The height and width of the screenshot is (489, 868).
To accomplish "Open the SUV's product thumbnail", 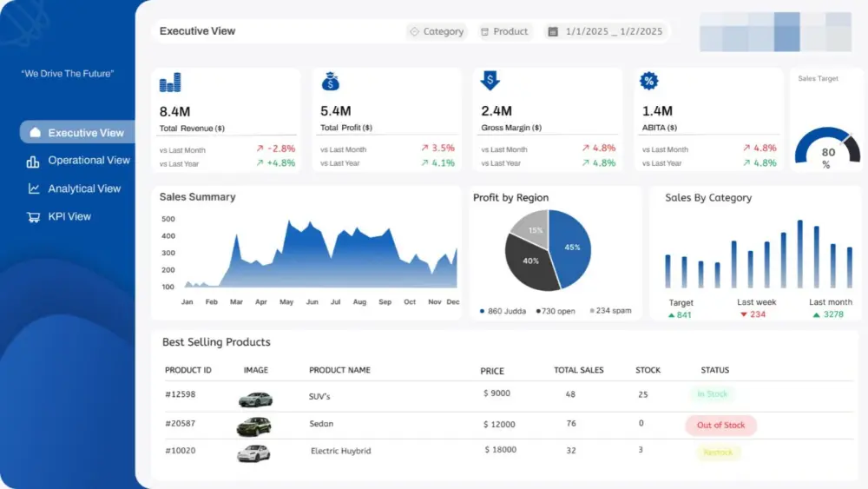I will click(255, 400).
